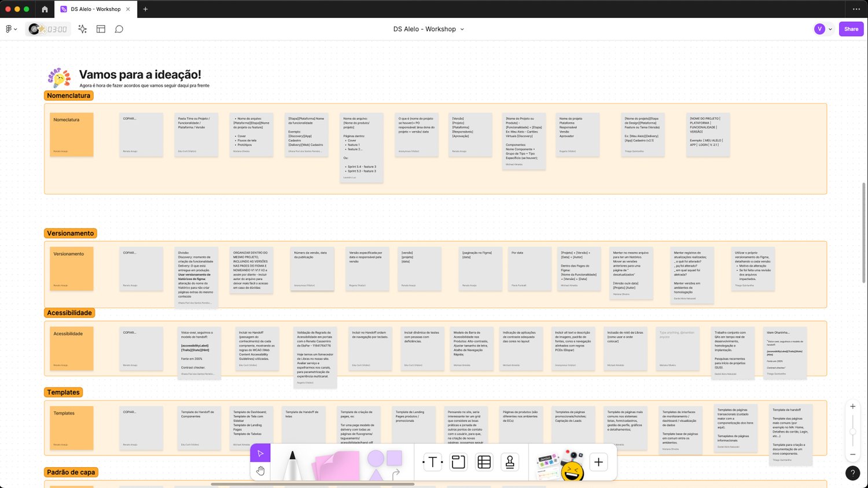868x488 pixels.
Task: Click the purple V user avatar
Action: click(819, 29)
